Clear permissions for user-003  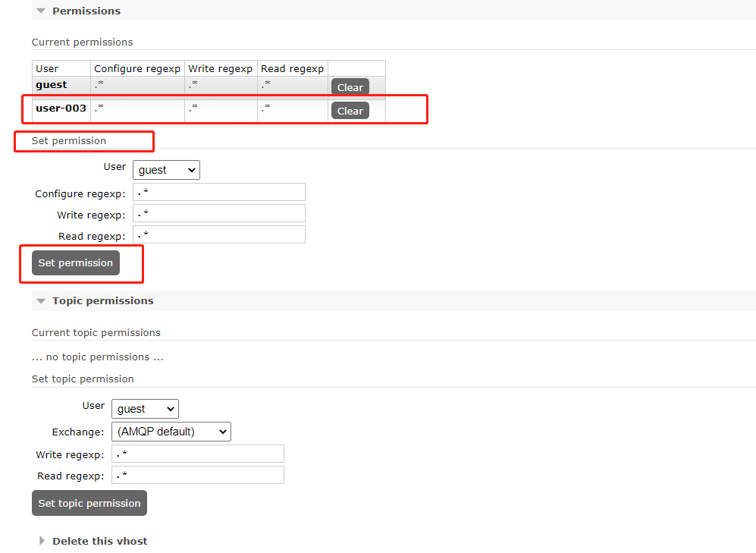(350, 111)
